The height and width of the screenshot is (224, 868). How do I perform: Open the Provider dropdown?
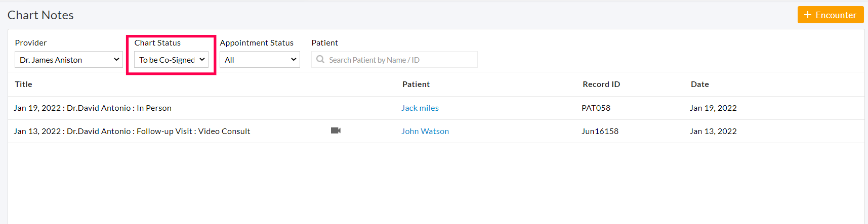click(x=69, y=60)
